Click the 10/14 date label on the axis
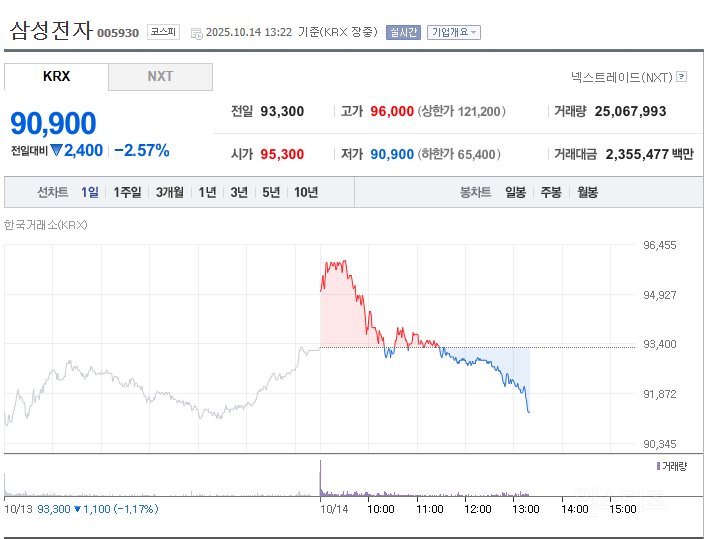 tap(334, 509)
